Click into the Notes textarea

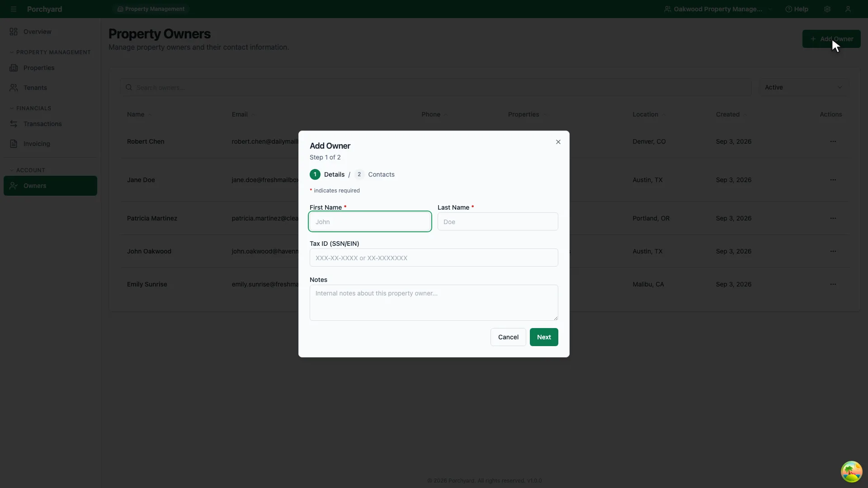tap(434, 303)
